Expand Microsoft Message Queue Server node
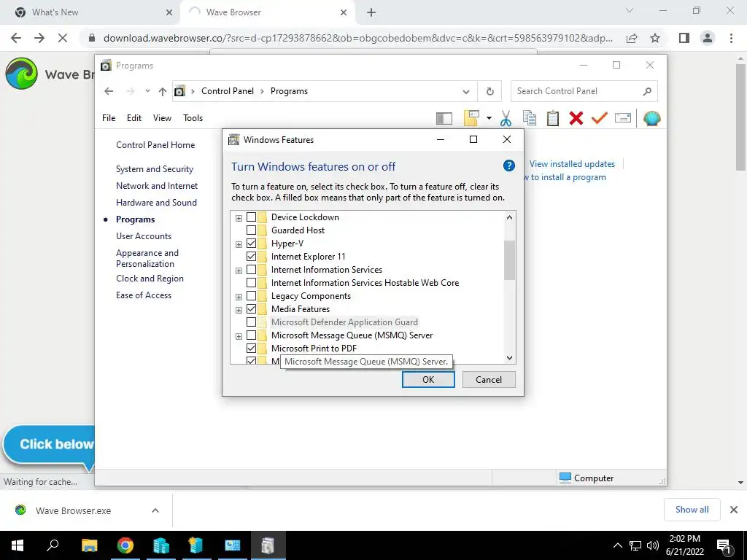The width and height of the screenshot is (747, 560). tap(239, 336)
